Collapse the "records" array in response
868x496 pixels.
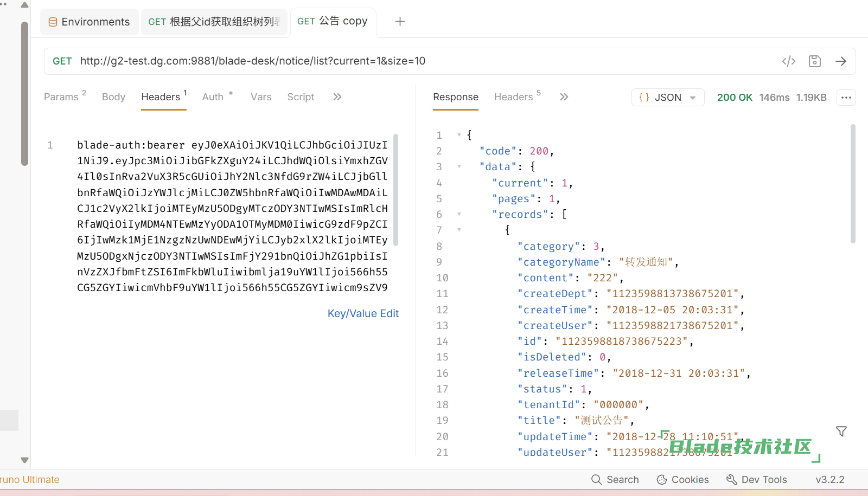tap(459, 214)
